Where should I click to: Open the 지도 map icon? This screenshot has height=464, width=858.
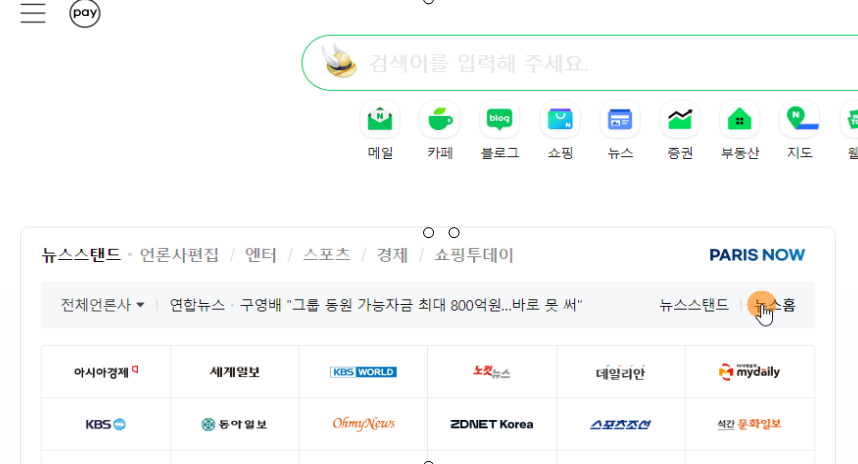point(799,119)
